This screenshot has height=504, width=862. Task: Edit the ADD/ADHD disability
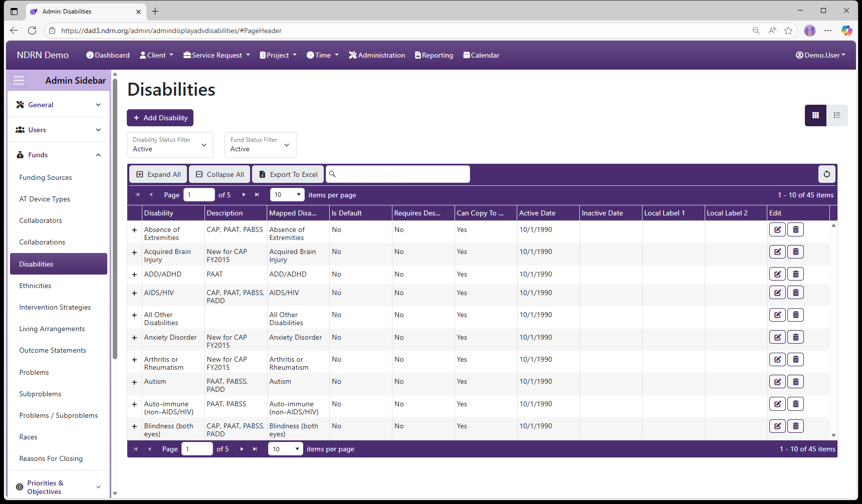tap(777, 274)
